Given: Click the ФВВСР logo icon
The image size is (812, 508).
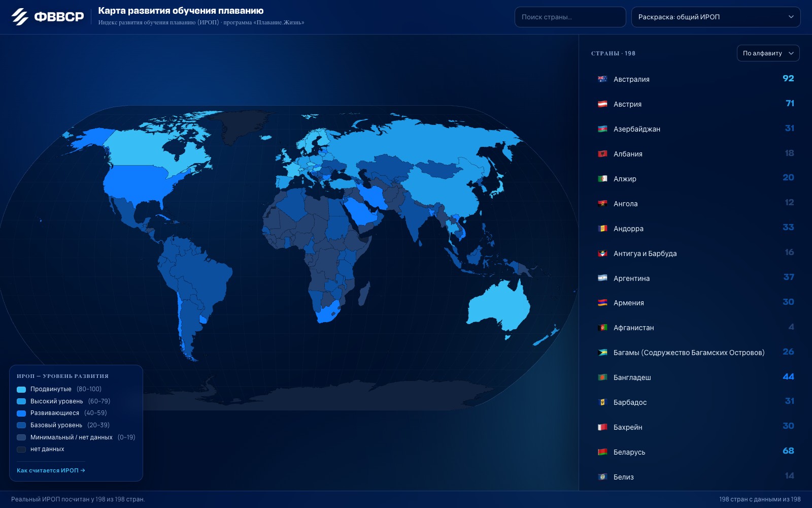Looking at the screenshot, I should pyautogui.click(x=20, y=17).
